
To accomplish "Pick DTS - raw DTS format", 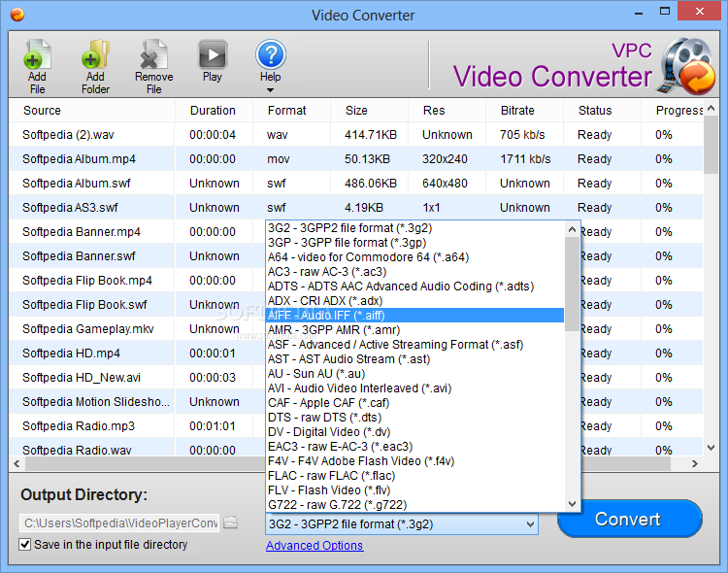I will 415,418.
